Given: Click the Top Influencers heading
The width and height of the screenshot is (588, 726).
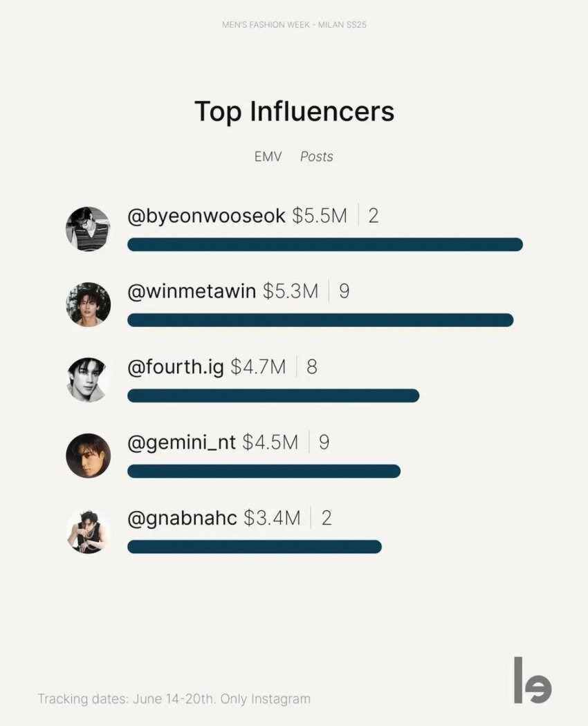Looking at the screenshot, I should [x=294, y=111].
